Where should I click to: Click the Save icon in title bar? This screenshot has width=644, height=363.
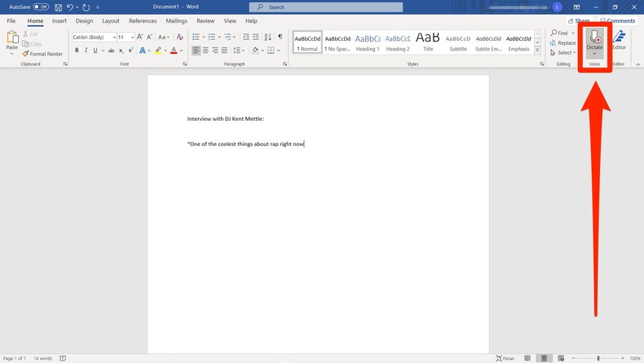coord(59,7)
